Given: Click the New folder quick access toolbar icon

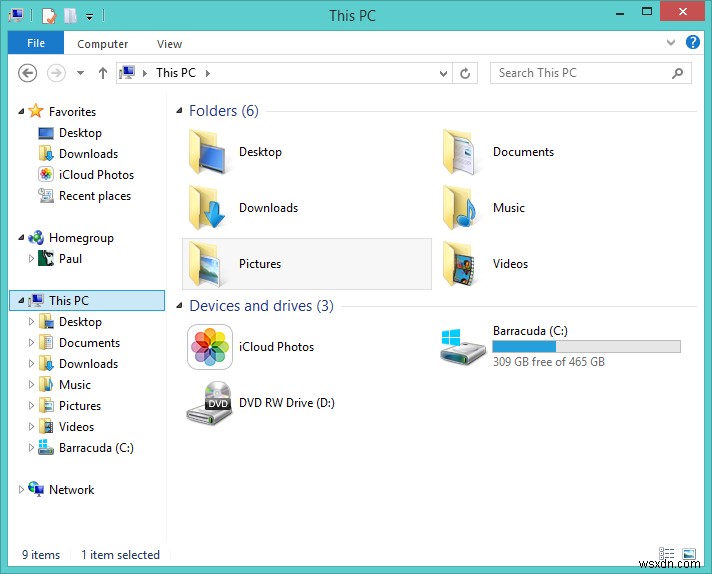Looking at the screenshot, I should (70, 16).
